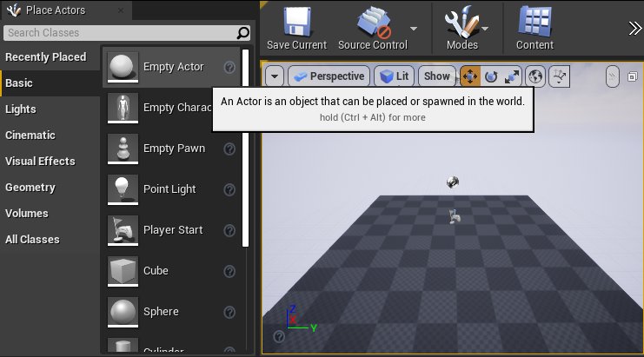Switch to the Geometry category
This screenshot has width=644, height=357.
tap(30, 188)
